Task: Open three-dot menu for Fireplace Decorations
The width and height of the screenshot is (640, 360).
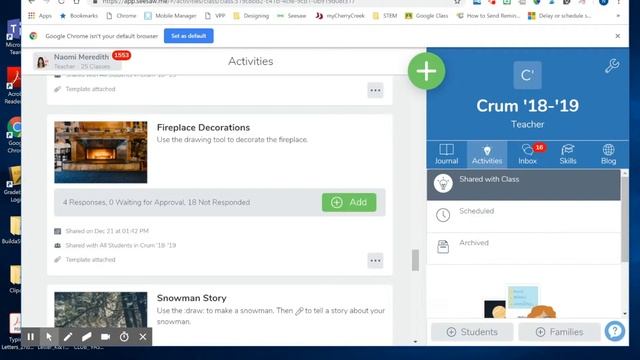Action: 375,261
